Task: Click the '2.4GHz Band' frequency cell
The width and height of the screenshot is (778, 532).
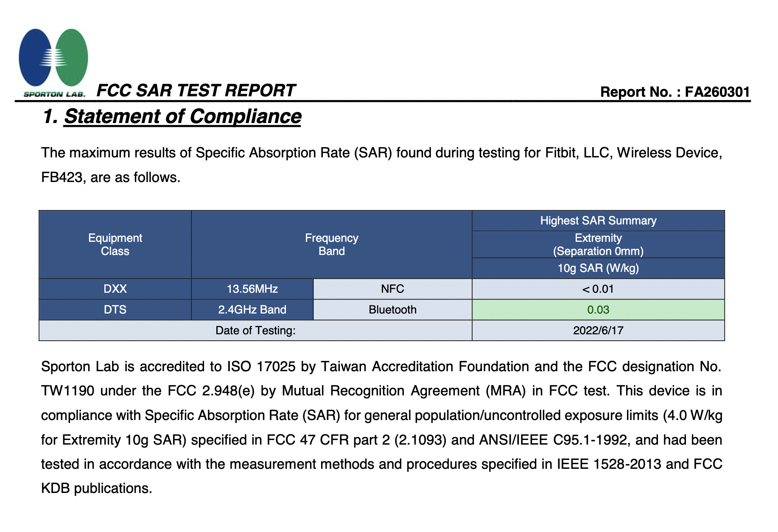Action: point(252,310)
